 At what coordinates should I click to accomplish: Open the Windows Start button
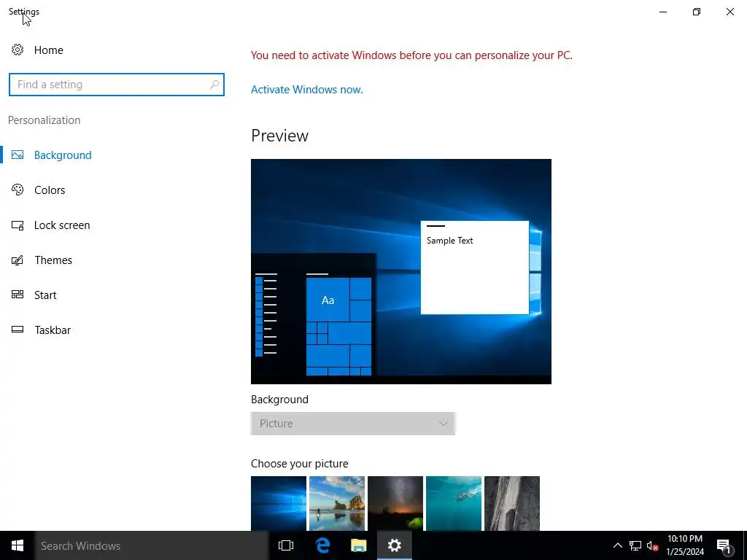point(18,545)
